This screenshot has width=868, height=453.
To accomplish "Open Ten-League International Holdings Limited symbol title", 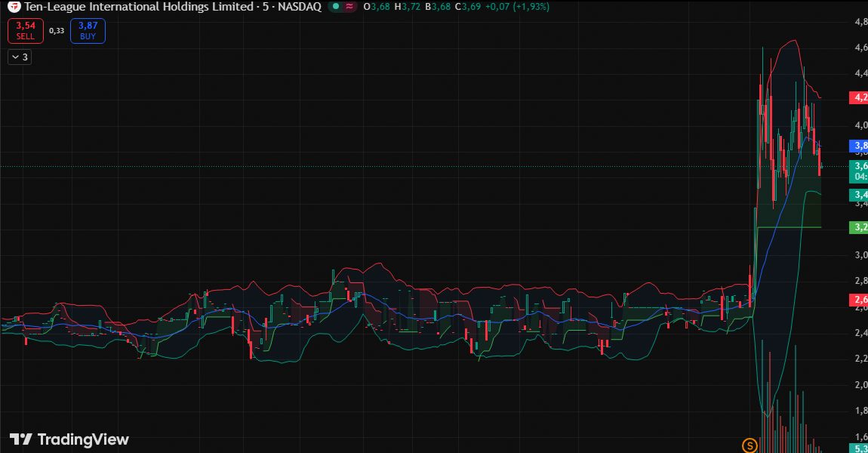I will tap(138, 7).
